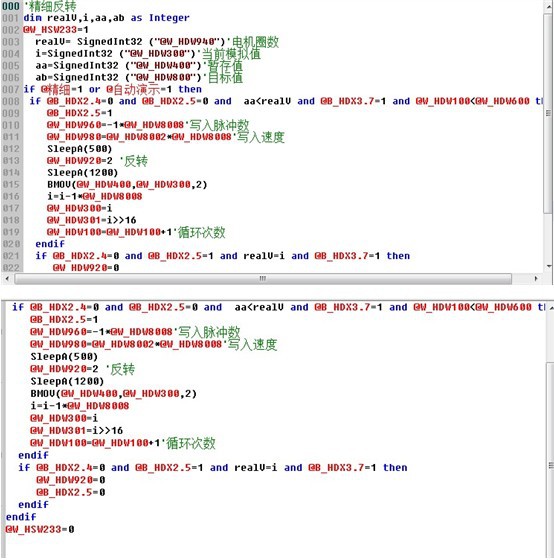Click line number 020 next to endif

pyautogui.click(x=11, y=244)
